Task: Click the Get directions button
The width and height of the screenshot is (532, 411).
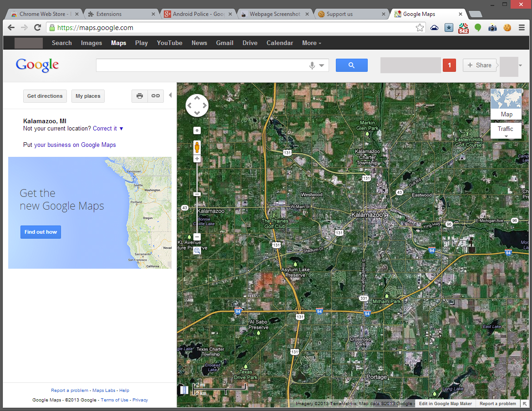Action: 45,96
